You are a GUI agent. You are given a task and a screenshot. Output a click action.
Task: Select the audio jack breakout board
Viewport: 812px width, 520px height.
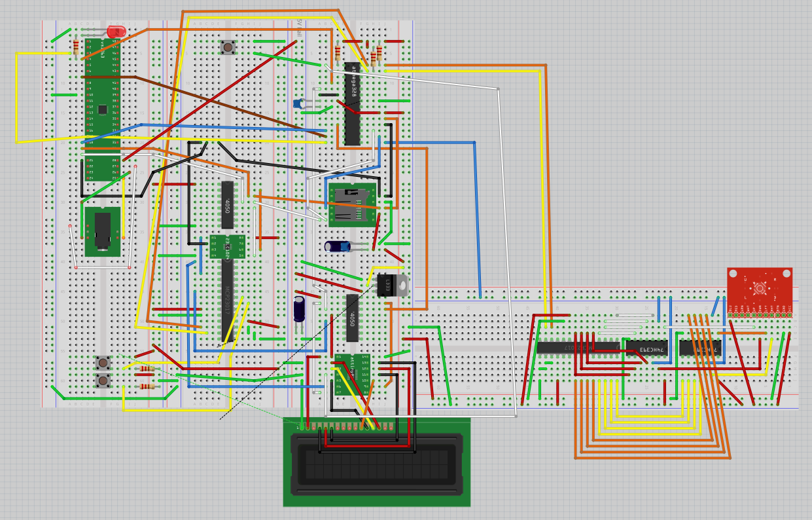tap(103, 232)
